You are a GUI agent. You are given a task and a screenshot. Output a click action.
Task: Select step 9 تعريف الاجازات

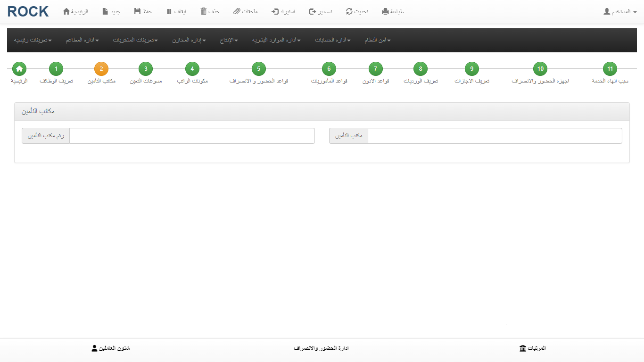click(471, 69)
